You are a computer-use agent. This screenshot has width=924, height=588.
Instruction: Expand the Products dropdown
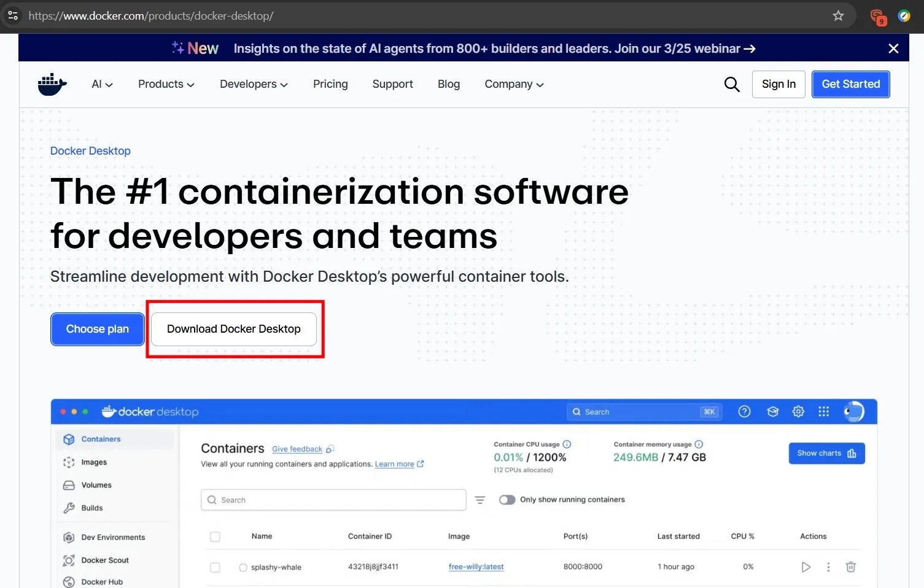(x=165, y=84)
